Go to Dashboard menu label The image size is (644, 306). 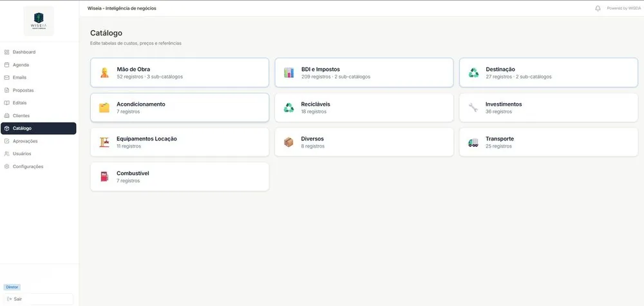[x=24, y=52]
